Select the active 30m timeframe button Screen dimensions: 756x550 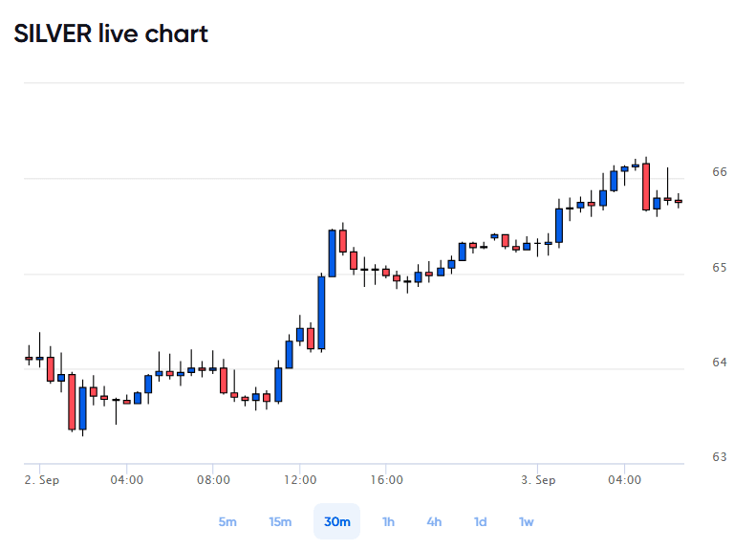click(x=337, y=521)
